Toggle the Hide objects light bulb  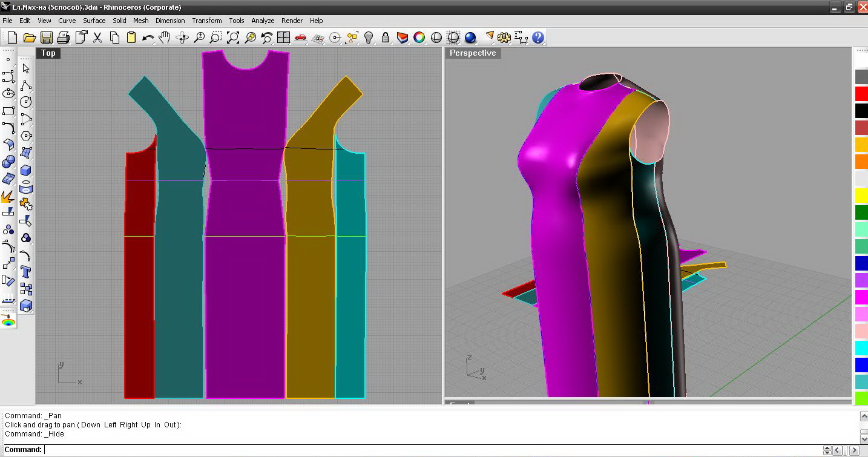coord(368,38)
